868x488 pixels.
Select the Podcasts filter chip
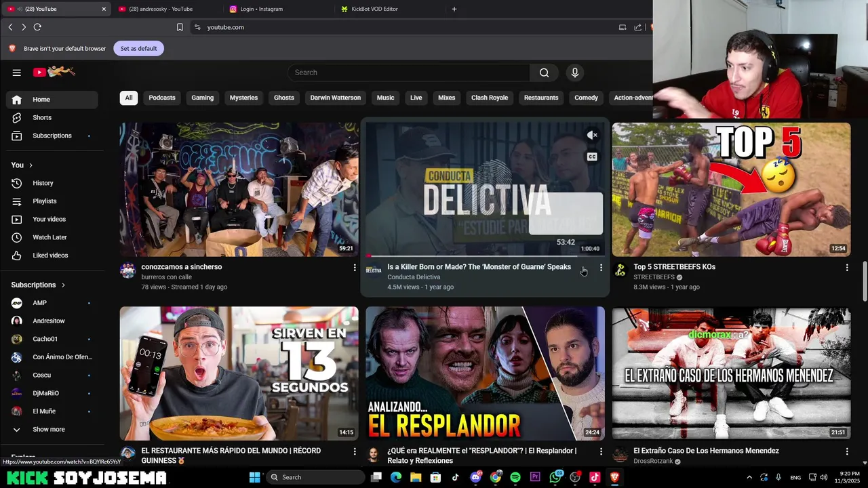click(x=162, y=98)
